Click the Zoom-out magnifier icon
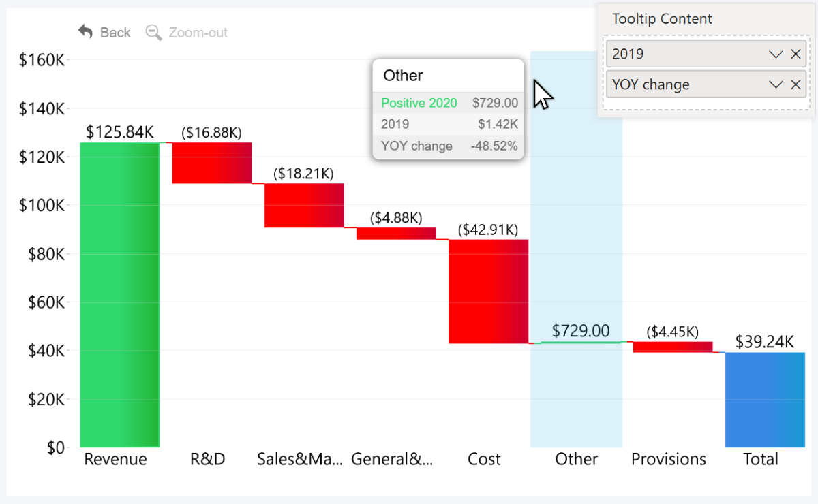Screen dimensions: 818x504 [x=153, y=32]
